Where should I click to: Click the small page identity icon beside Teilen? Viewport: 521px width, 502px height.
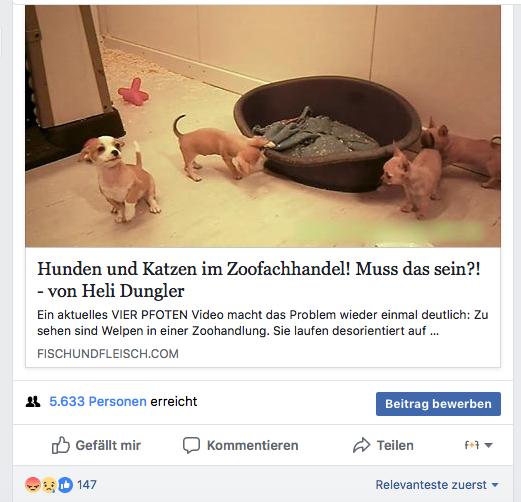click(472, 445)
